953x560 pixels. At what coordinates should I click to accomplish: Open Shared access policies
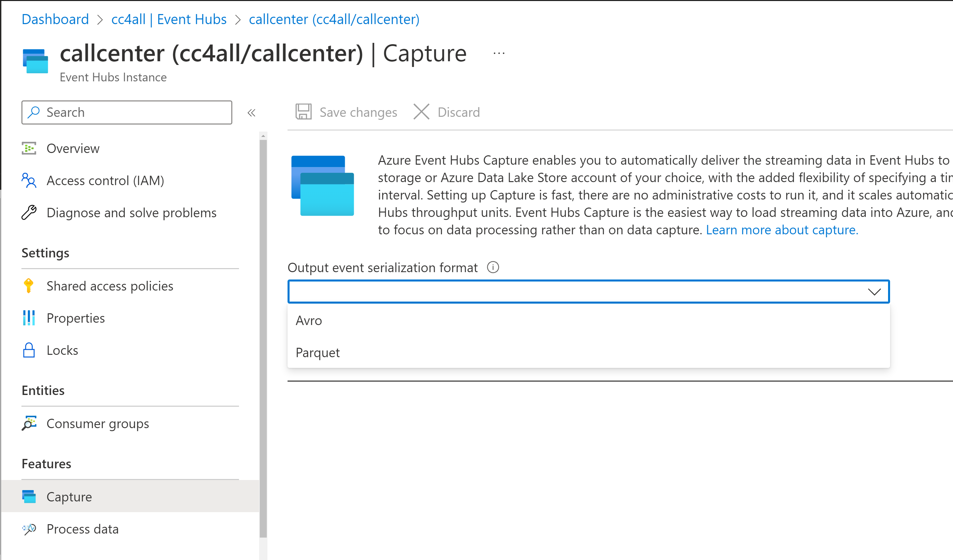[x=110, y=286]
